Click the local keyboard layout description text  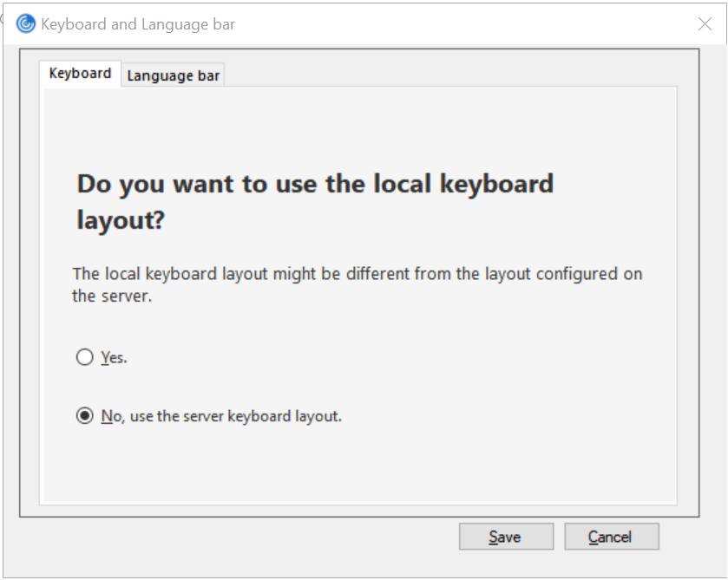pos(357,274)
